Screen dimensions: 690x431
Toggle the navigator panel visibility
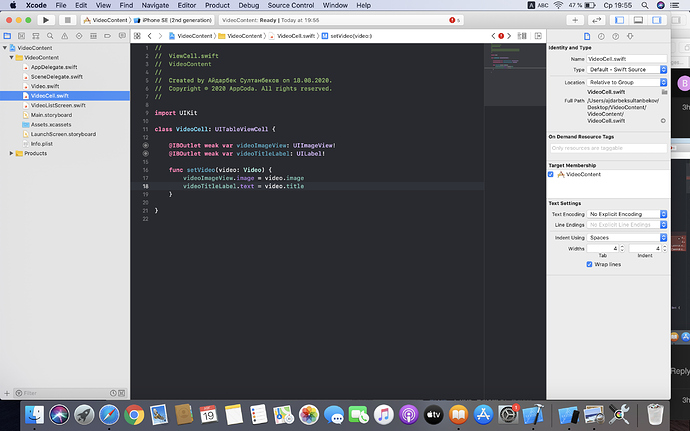pyautogui.click(x=620, y=20)
